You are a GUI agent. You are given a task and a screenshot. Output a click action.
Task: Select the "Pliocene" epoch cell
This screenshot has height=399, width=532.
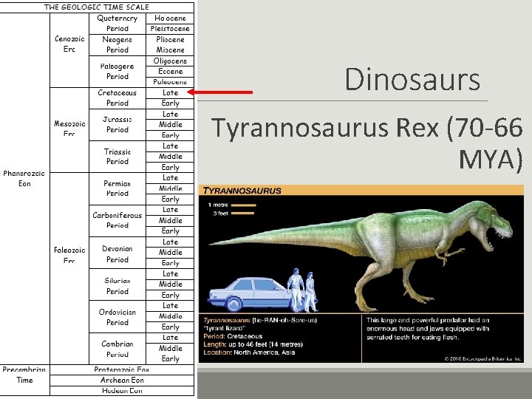click(x=170, y=39)
